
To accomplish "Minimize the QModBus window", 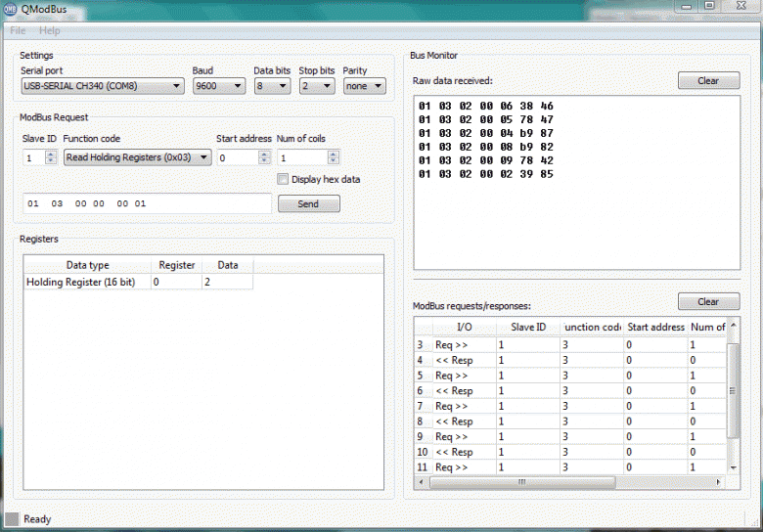I will pyautogui.click(x=686, y=6).
